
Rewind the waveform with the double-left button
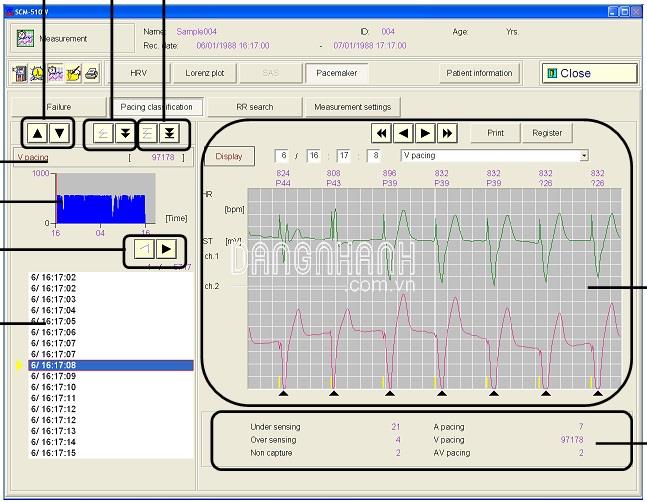point(381,133)
